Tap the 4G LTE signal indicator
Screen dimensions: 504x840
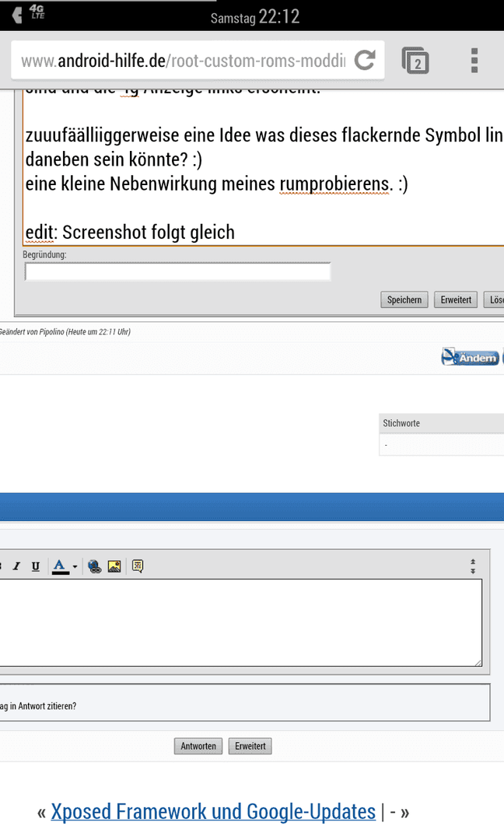37,11
